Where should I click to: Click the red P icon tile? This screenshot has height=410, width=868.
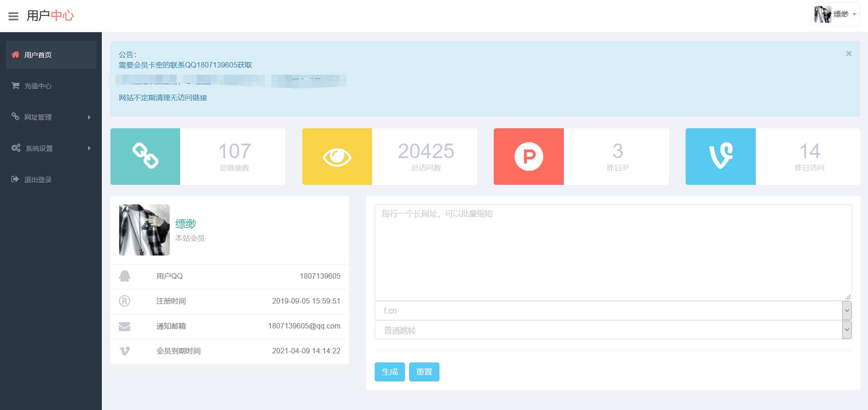point(529,156)
